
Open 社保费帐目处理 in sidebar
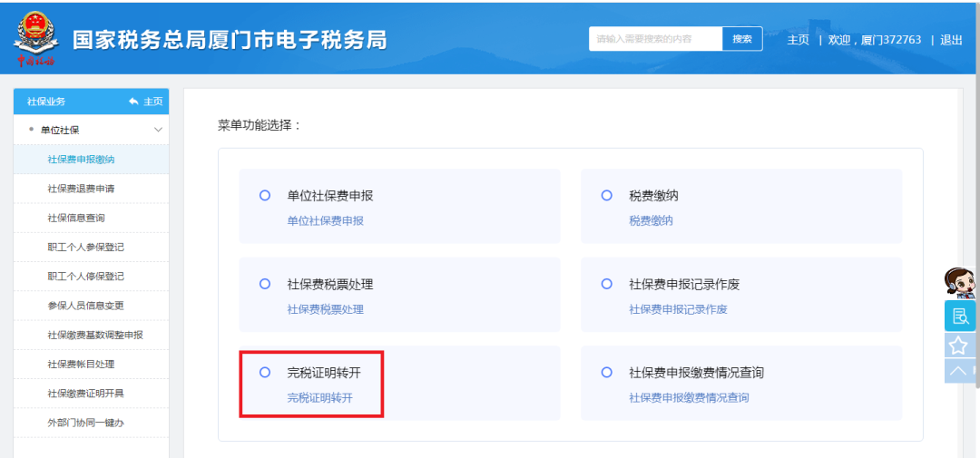click(92, 365)
